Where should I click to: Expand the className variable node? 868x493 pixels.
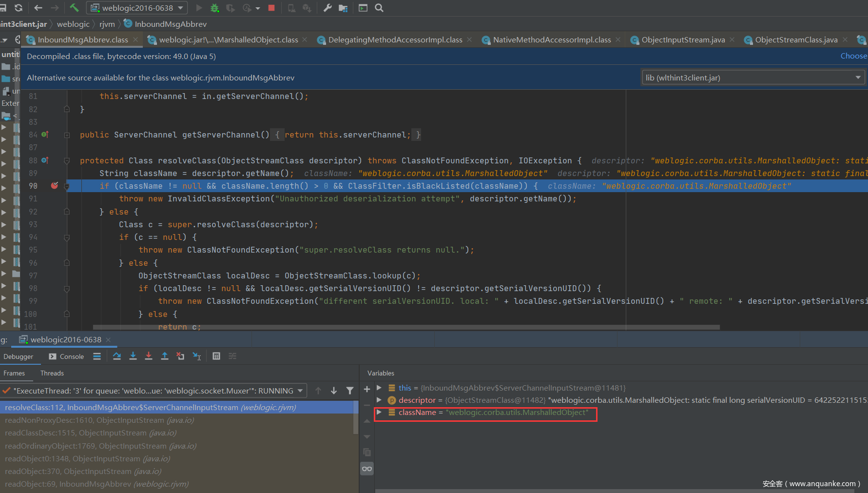[379, 413]
